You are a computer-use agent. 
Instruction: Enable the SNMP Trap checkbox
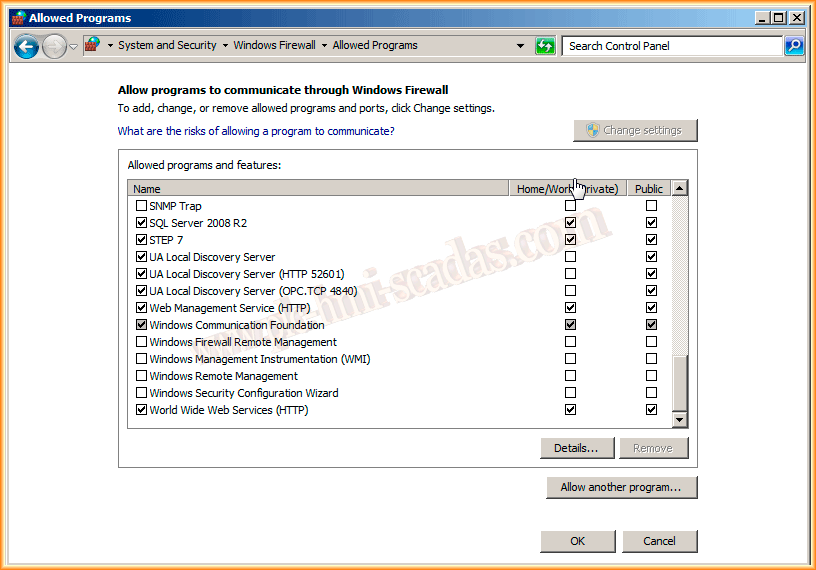point(141,206)
